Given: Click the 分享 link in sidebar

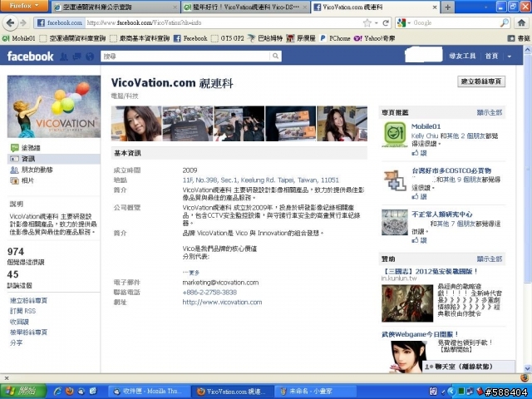Looking at the screenshot, I should point(17,342).
